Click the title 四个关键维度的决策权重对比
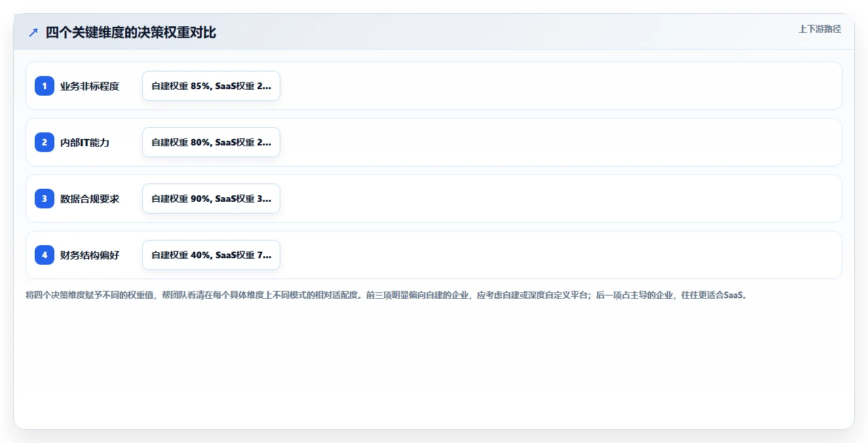Viewport: 868px width, 443px height. (x=131, y=33)
